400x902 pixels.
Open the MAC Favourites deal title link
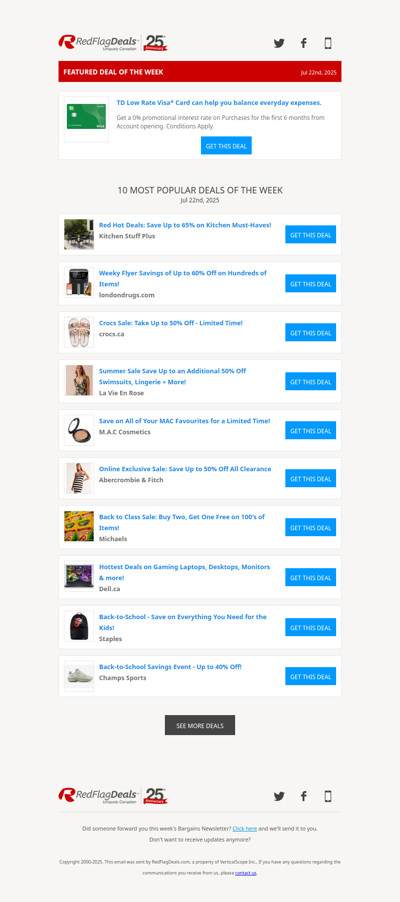pos(184,421)
